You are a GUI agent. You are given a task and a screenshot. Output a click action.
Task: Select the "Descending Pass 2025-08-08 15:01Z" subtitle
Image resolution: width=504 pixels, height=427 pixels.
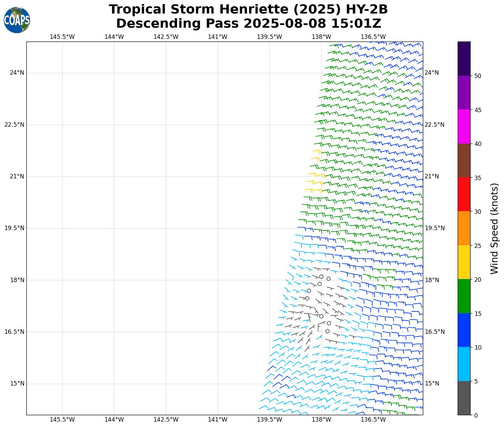(x=248, y=24)
